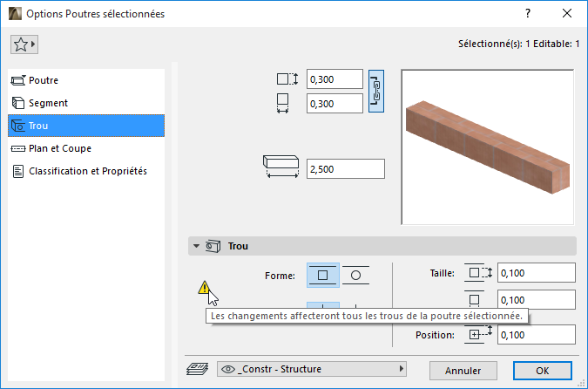588x389 pixels.
Task: Click the Trou panel hole icon
Action: tap(213, 246)
